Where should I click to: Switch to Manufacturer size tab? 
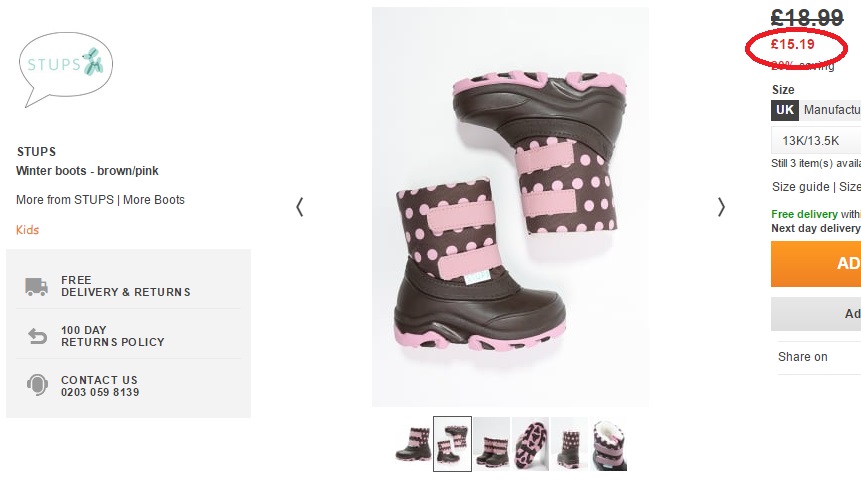831,110
